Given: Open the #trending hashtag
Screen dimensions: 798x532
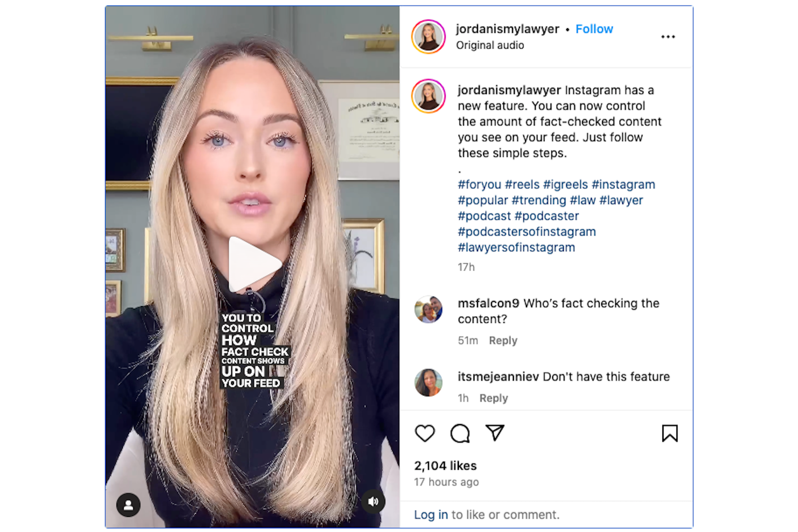Looking at the screenshot, I should [539, 200].
